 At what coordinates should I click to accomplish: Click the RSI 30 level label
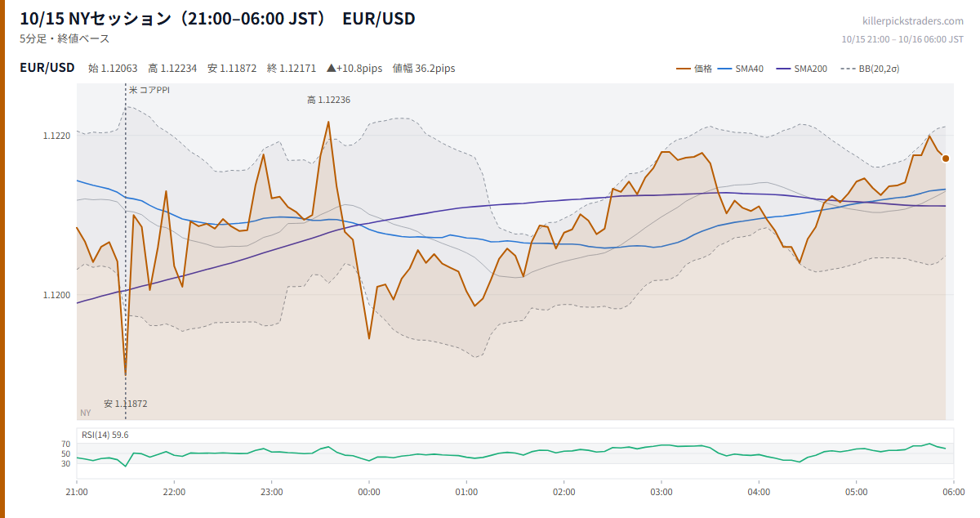click(66, 464)
